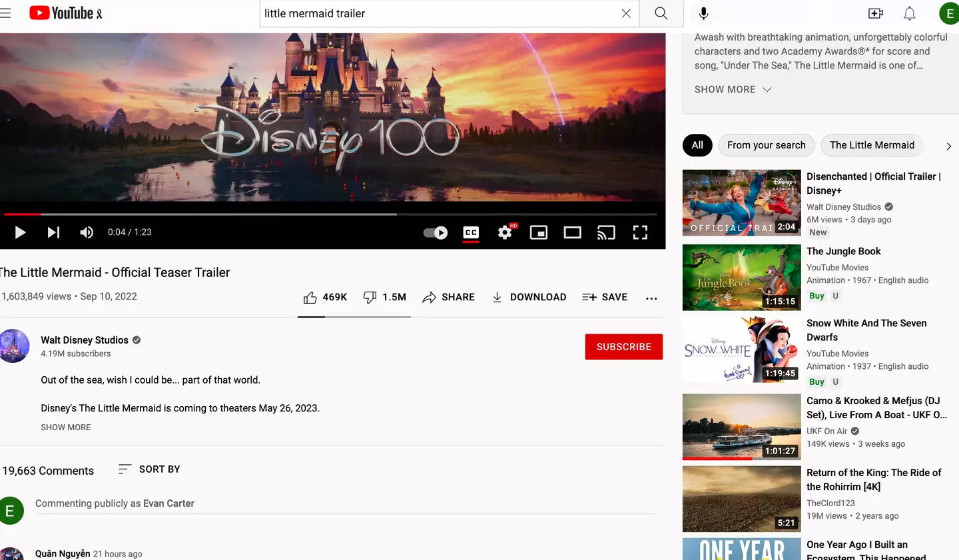The image size is (959, 560).
Task: Switch to the From your search filter
Action: pyautogui.click(x=766, y=145)
